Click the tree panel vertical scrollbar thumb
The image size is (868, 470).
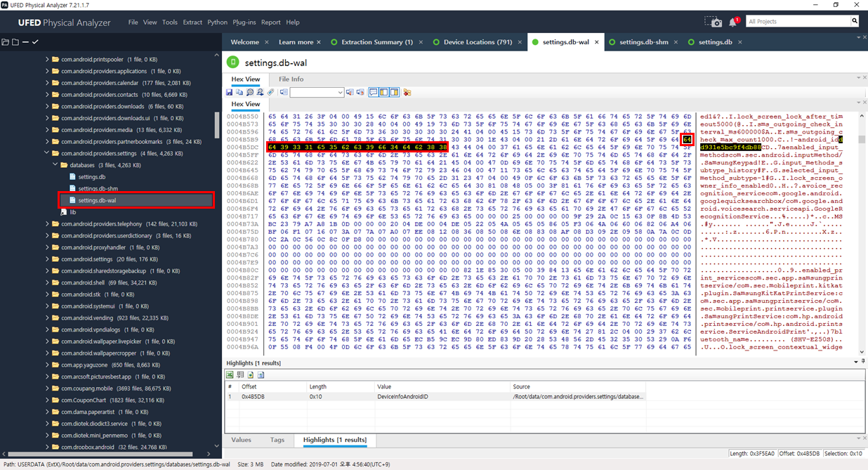coord(217,124)
